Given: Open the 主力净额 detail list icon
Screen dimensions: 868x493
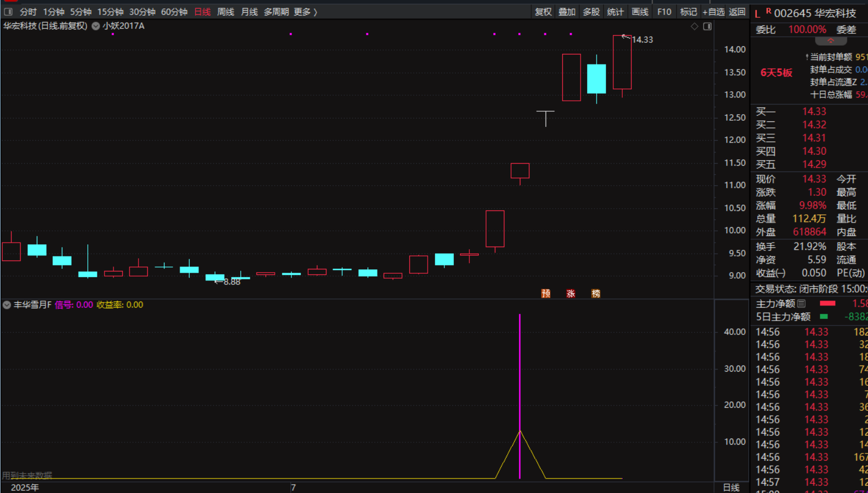Looking at the screenshot, I should coord(801,303).
